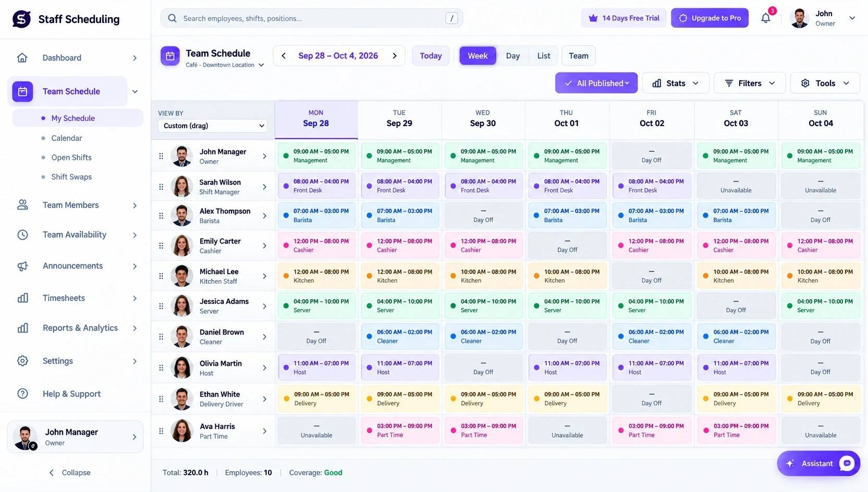The width and height of the screenshot is (868, 492).
Task: Switch to the List view tab
Action: (544, 56)
